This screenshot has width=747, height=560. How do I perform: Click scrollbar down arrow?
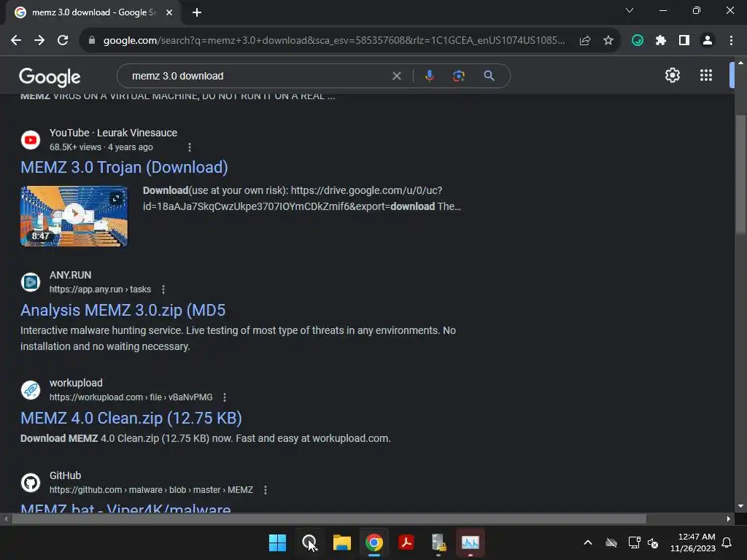(x=740, y=506)
